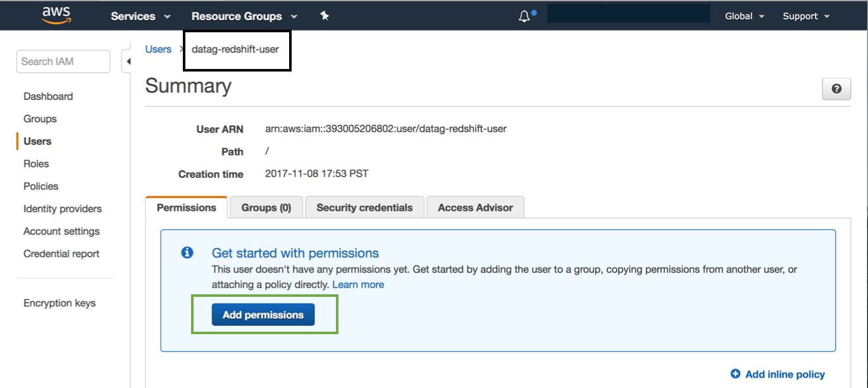Open Identity providers page
Screen dimensions: 868x388
coord(63,209)
